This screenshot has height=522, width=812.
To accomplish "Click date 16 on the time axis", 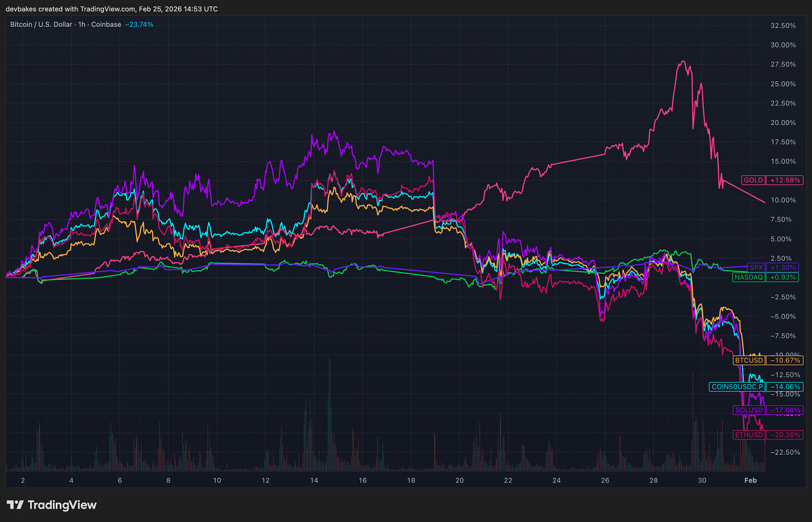I will [x=362, y=481].
